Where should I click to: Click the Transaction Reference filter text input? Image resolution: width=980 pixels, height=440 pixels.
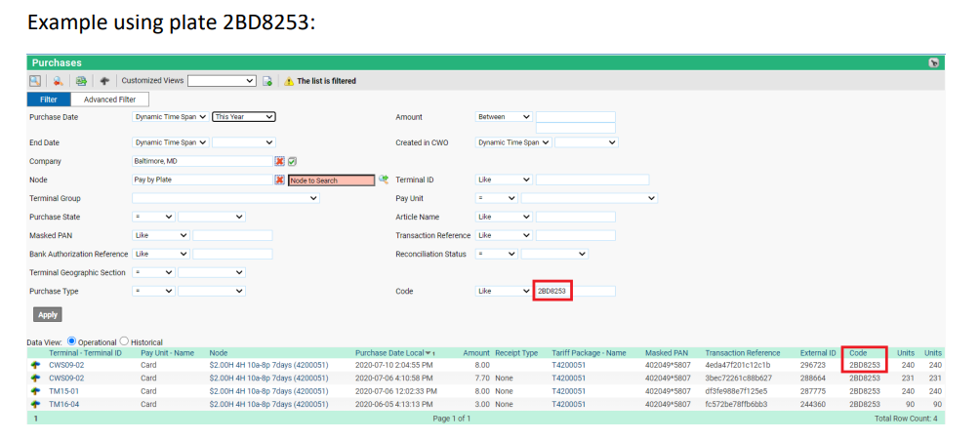coord(576,236)
